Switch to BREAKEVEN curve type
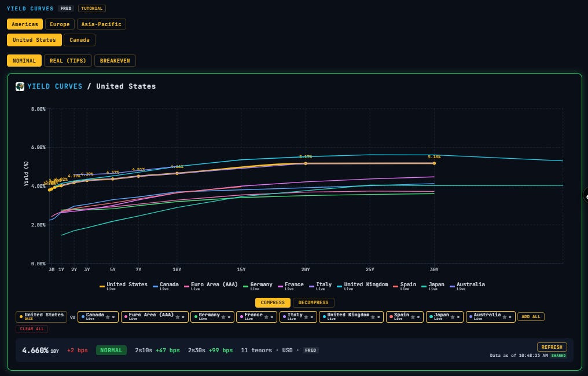The width and height of the screenshot is (588, 376). coord(115,60)
